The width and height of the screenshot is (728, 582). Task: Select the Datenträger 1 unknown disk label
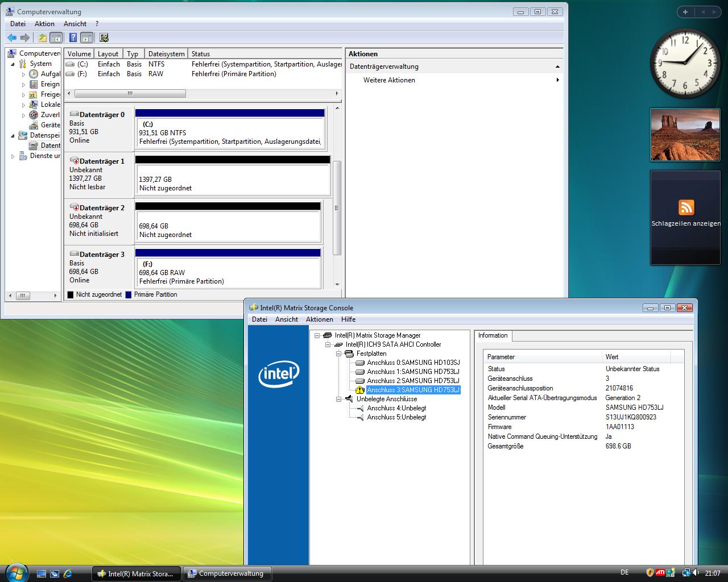pyautogui.click(x=99, y=174)
